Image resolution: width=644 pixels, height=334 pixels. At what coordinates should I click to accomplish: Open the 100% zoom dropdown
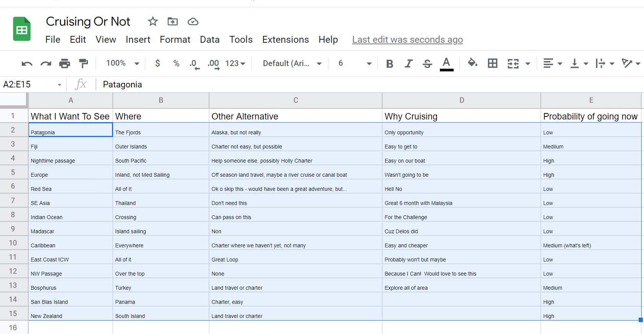122,63
